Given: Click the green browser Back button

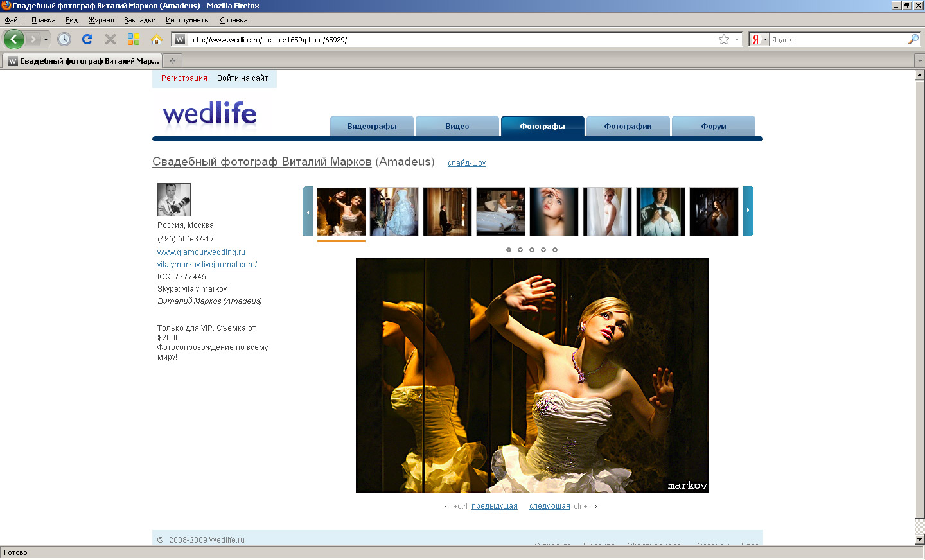Looking at the screenshot, I should [13, 39].
